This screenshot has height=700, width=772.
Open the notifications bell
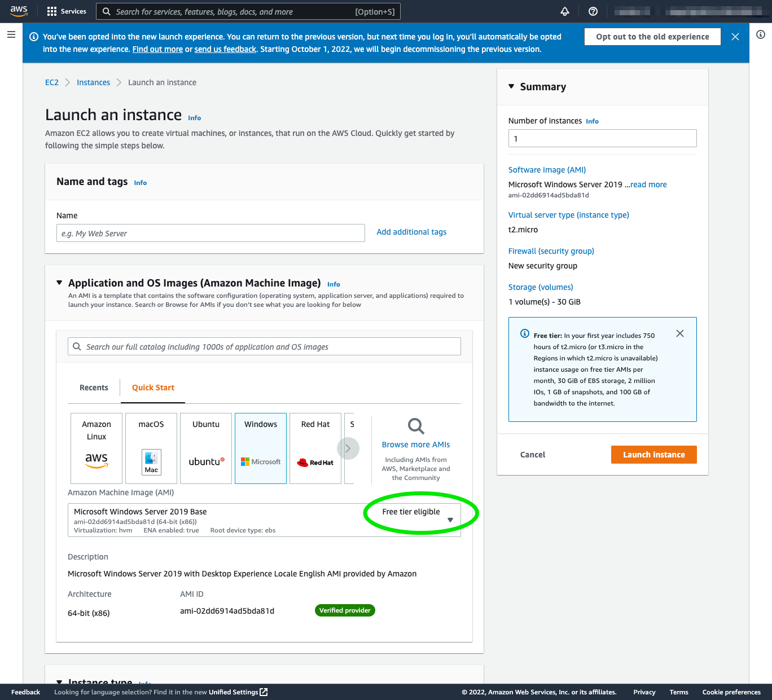[564, 11]
